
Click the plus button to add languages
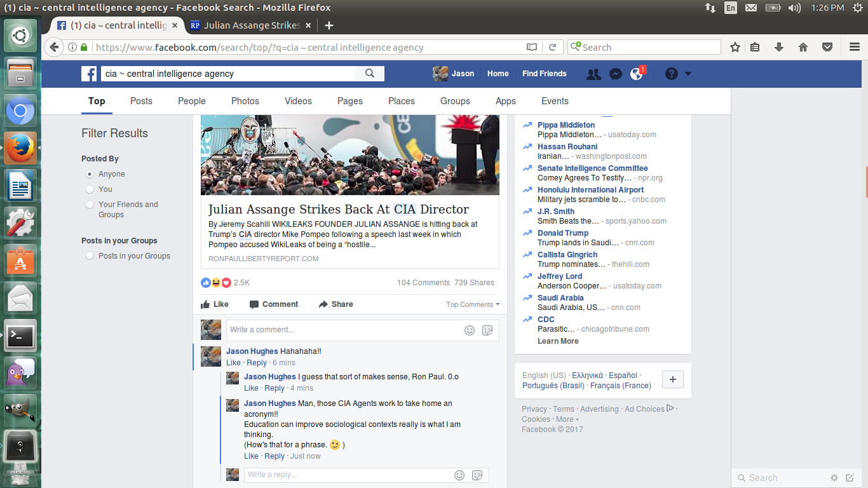673,380
